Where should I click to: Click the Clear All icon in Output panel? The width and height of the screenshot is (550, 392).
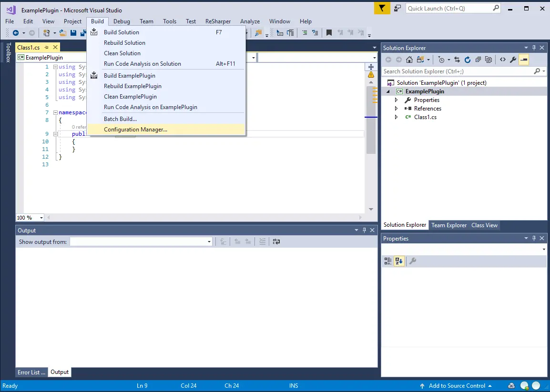(263, 241)
